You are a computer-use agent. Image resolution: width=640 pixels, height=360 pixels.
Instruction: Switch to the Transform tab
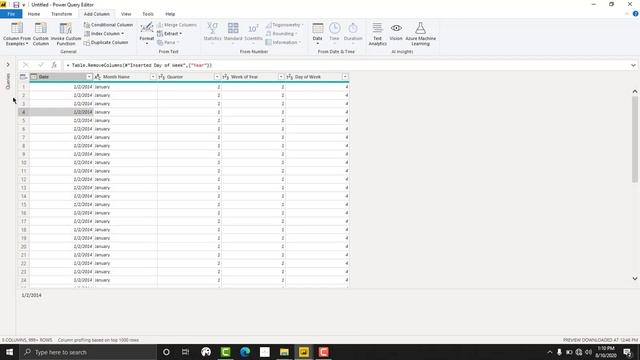[x=61, y=14]
